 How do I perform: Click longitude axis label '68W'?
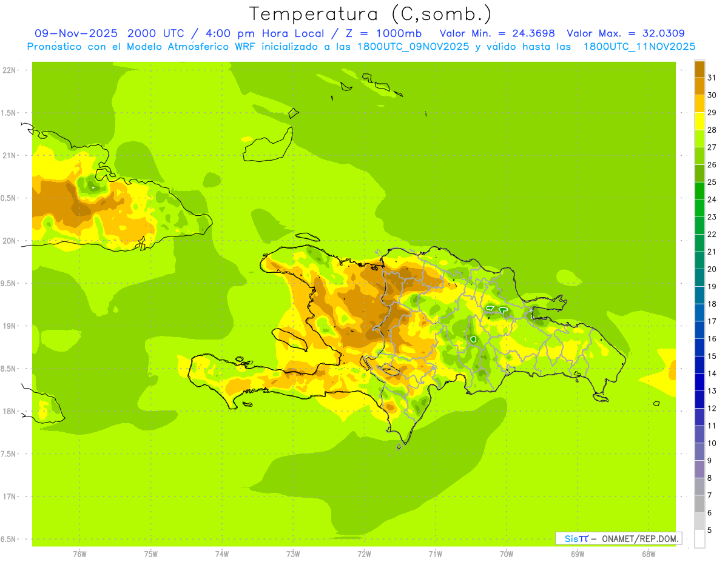(648, 554)
